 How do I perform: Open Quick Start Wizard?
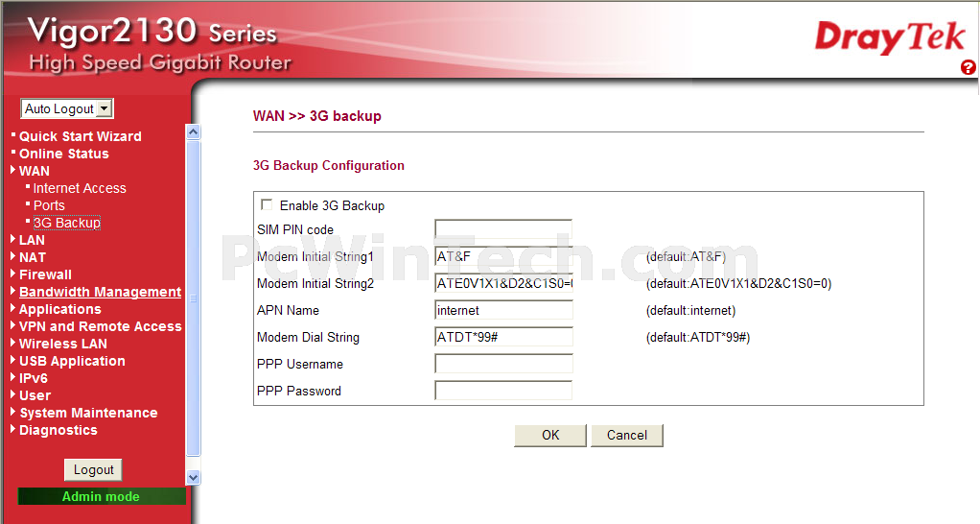(80, 136)
